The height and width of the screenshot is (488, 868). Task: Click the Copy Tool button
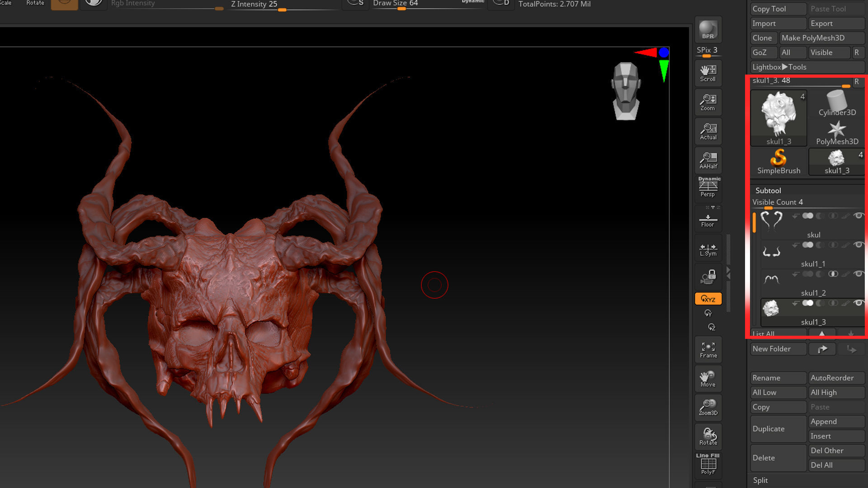point(778,9)
